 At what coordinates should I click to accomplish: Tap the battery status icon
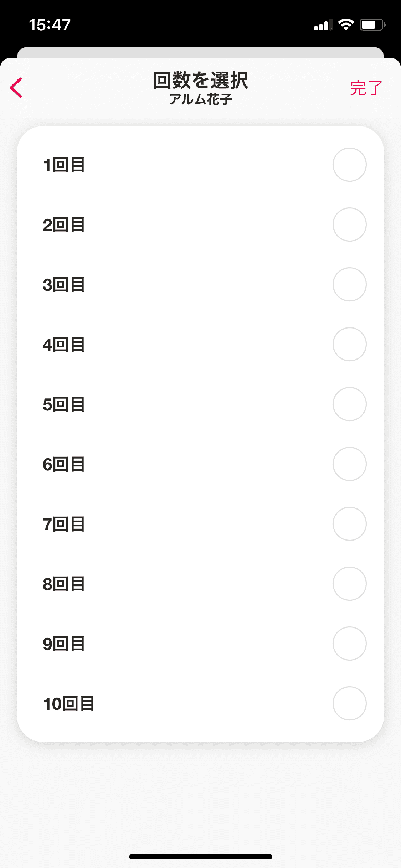pyautogui.click(x=372, y=25)
